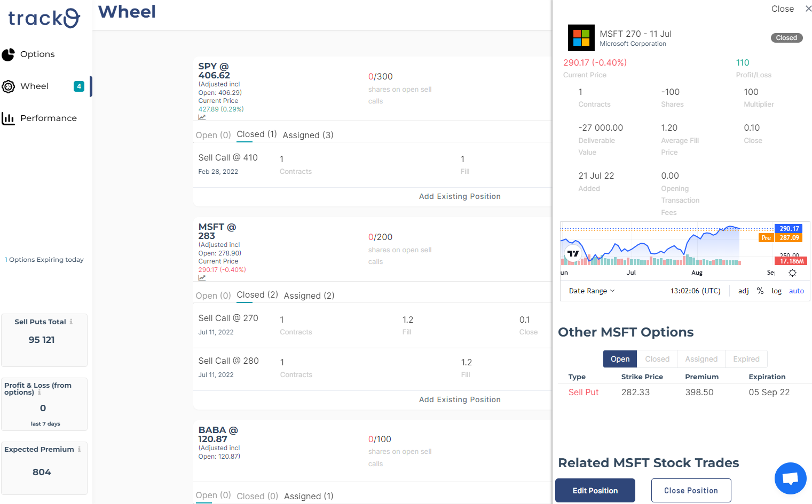Click the 17.186M volume label

click(790, 261)
